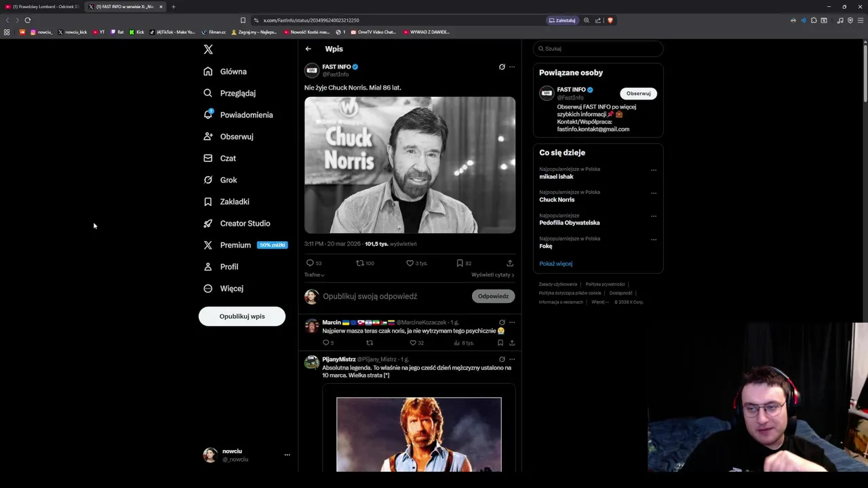
Task: Open the Główna home page
Action: click(225, 71)
